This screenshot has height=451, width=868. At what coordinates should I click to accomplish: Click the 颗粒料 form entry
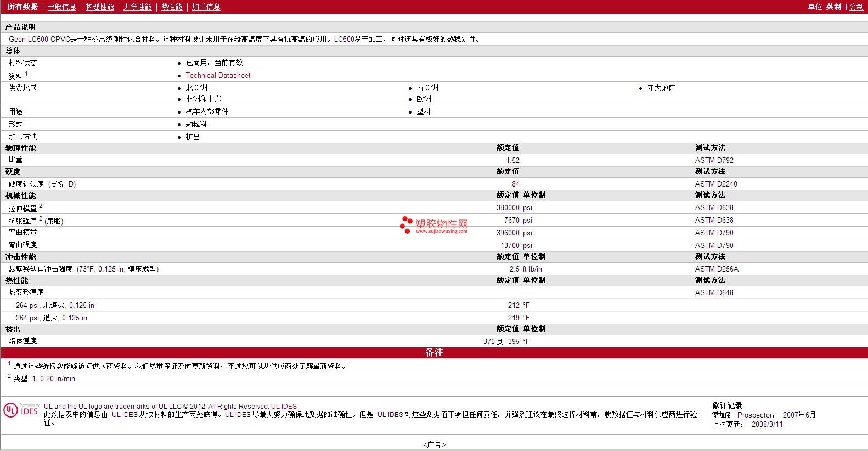(x=196, y=124)
